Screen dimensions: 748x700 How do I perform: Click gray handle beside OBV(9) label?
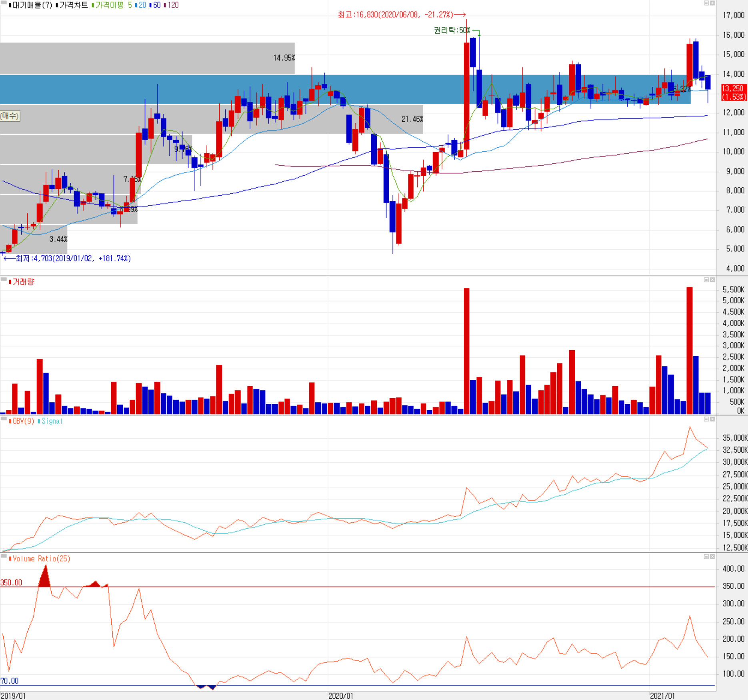4,419
